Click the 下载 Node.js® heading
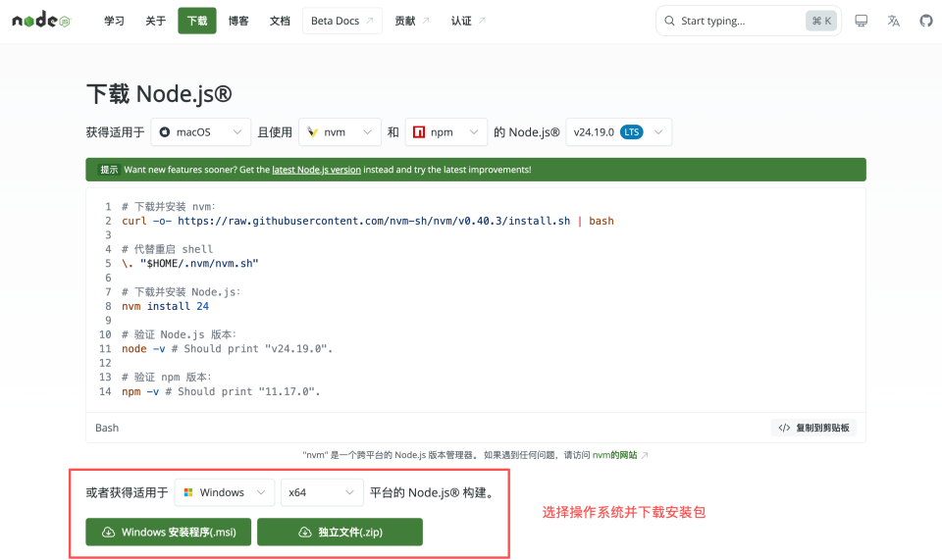Image resolution: width=942 pixels, height=560 pixels. [x=159, y=94]
